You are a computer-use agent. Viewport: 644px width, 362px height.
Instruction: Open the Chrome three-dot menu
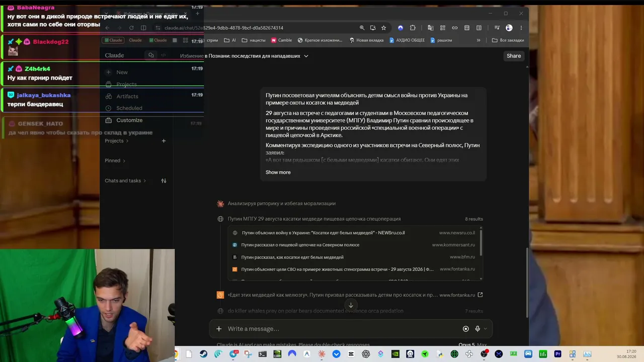(x=521, y=28)
